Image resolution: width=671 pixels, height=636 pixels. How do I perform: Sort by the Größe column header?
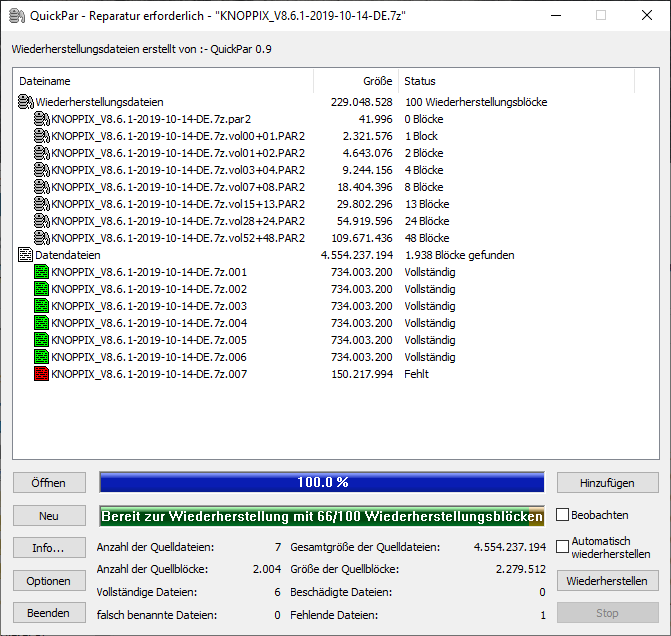(356, 81)
